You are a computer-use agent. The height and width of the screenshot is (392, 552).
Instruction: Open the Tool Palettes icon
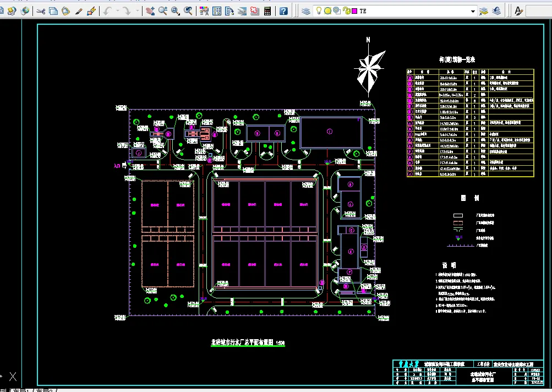(x=229, y=11)
